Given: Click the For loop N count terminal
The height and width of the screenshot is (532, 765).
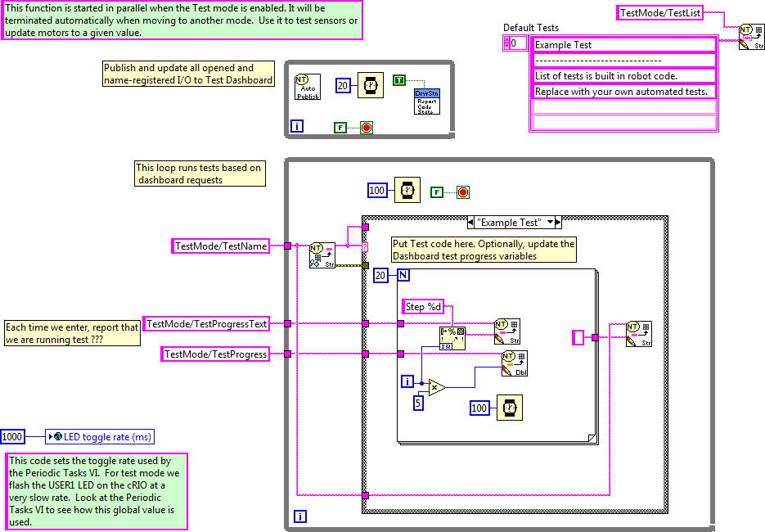Looking at the screenshot, I should tap(403, 276).
